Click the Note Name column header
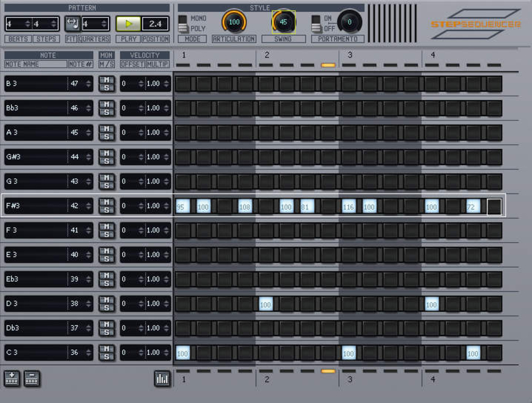Viewport: 532px width, 403px height. pyautogui.click(x=36, y=64)
